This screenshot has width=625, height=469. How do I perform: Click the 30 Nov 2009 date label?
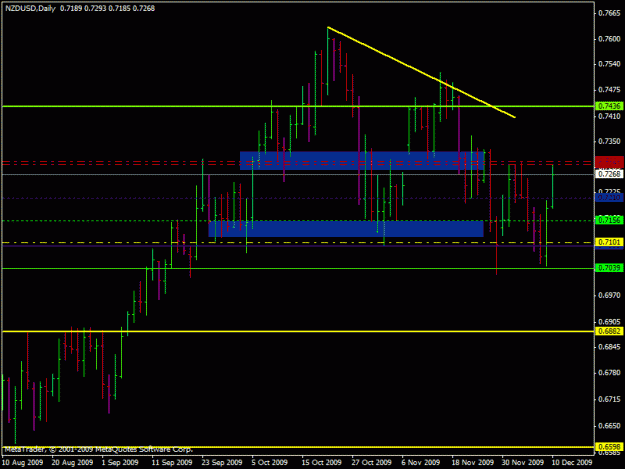click(x=523, y=462)
